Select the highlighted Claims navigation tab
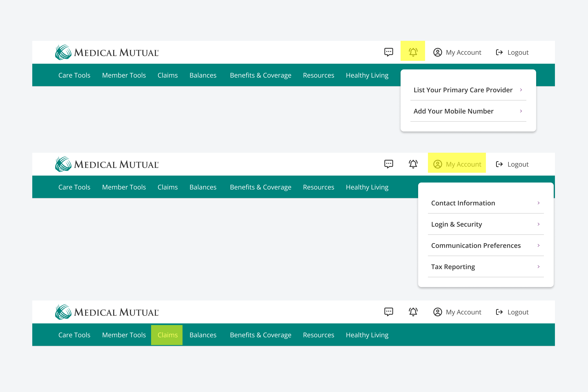This screenshot has width=588, height=392. (x=167, y=335)
